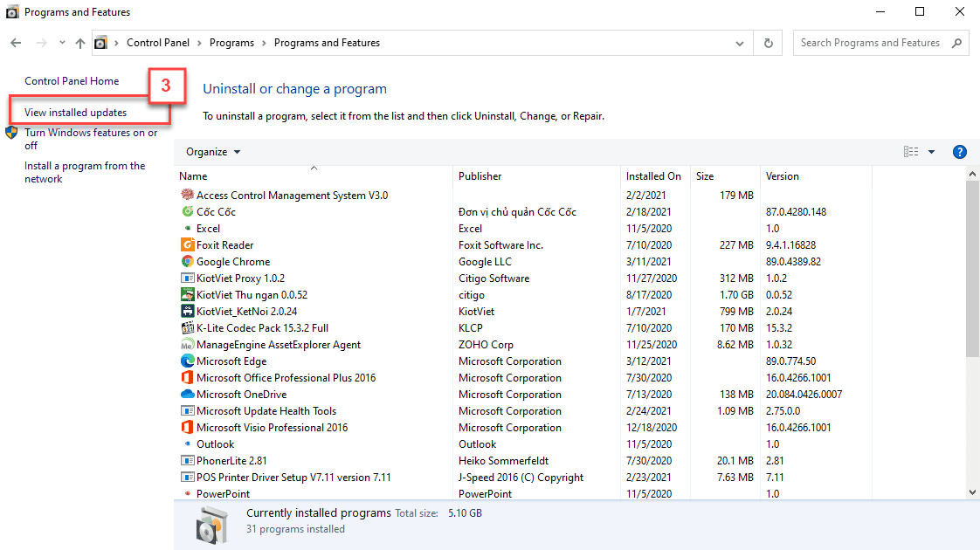Select the Outlook program row
Image resolution: width=980 pixels, height=550 pixels.
coord(521,443)
